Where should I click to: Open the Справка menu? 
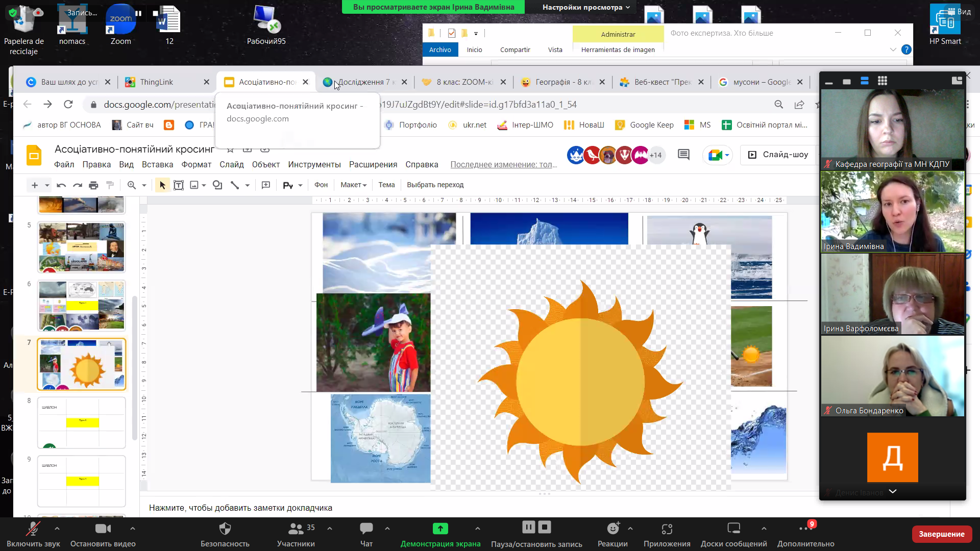coord(422,164)
